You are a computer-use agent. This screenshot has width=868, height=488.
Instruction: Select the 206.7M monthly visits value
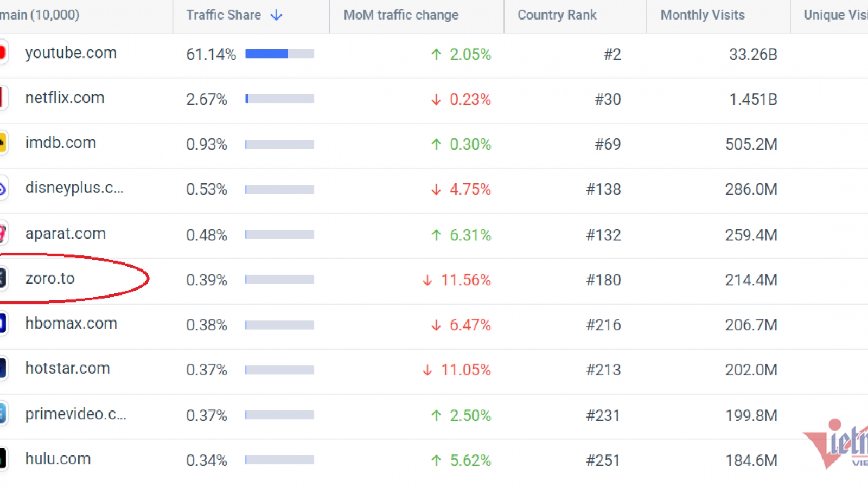click(x=751, y=325)
